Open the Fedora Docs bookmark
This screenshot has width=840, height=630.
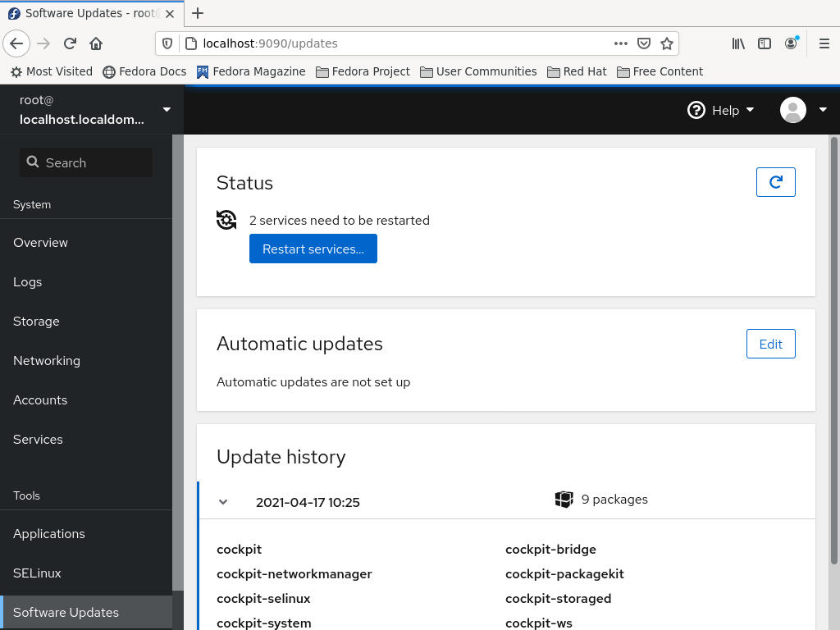pyautogui.click(x=144, y=71)
